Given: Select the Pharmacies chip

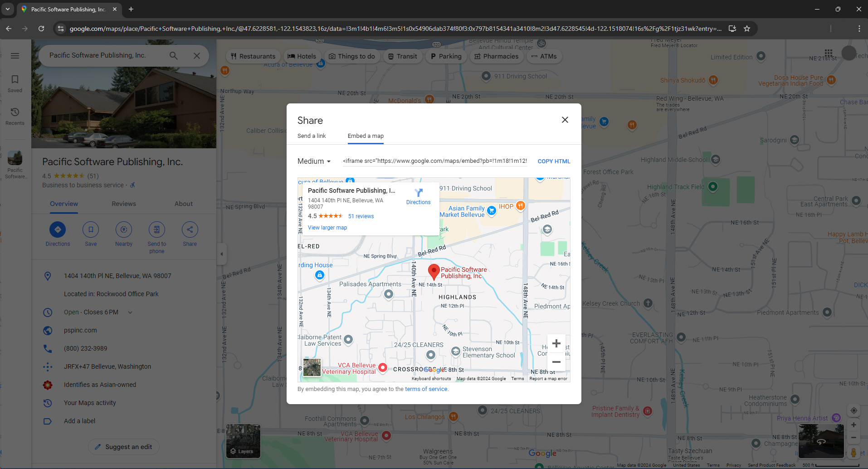Looking at the screenshot, I should click(496, 56).
